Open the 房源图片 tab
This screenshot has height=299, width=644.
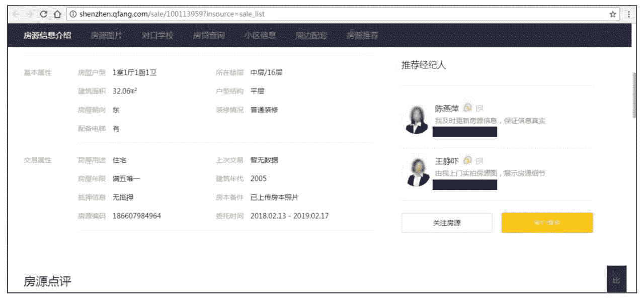pyautogui.click(x=106, y=36)
